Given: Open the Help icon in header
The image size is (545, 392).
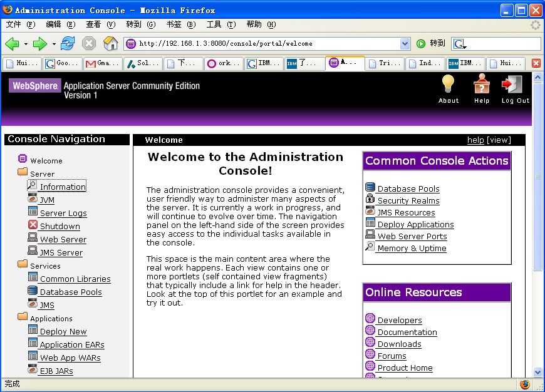Looking at the screenshot, I should (x=481, y=84).
